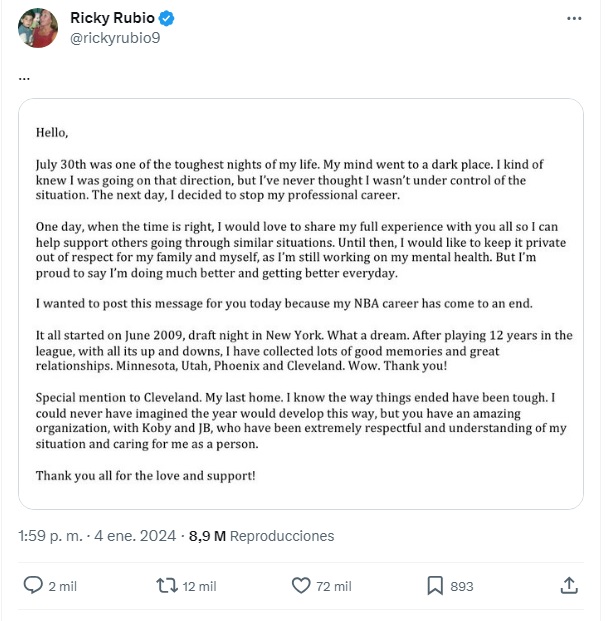Click the 1:59 p. m. timestamp
Image resolution: width=605 pixels, height=621 pixels.
pos(50,536)
